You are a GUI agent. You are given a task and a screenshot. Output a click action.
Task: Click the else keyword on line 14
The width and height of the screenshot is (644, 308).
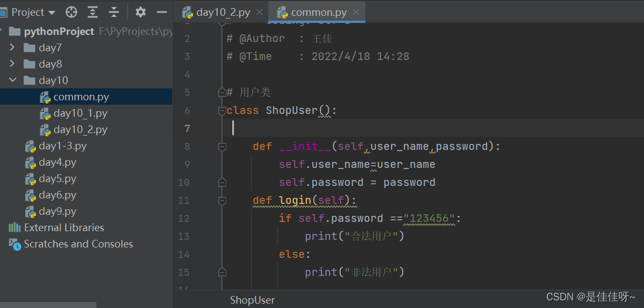point(292,254)
